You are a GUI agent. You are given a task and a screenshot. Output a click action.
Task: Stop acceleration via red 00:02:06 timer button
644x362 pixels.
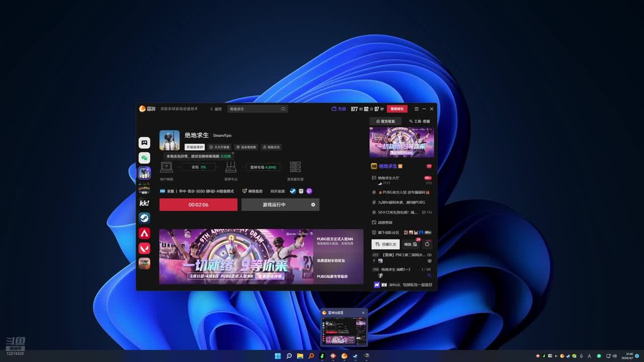tap(198, 205)
